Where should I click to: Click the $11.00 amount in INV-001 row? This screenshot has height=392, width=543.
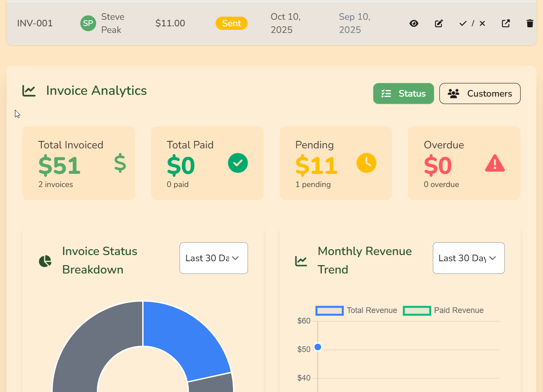pos(170,23)
